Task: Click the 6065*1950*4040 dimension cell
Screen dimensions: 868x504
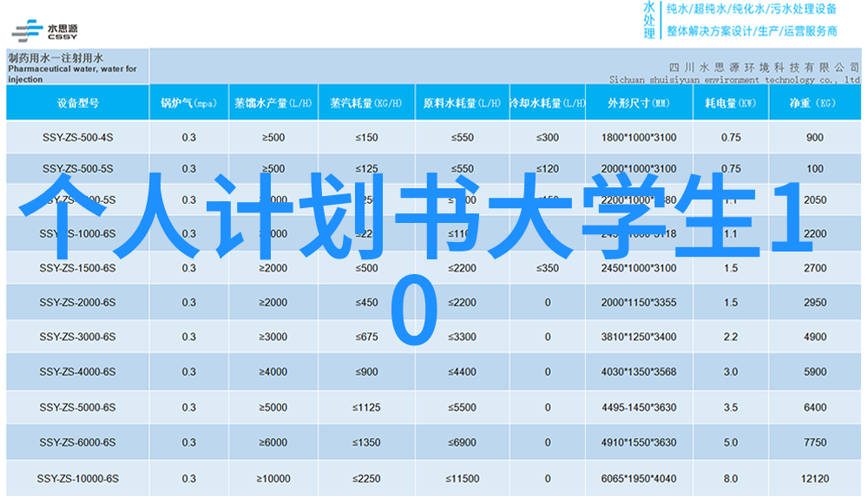Action: [x=638, y=478]
